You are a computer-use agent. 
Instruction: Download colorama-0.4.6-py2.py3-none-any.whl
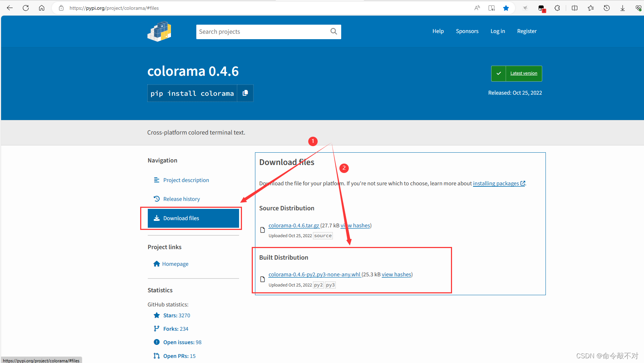click(314, 275)
